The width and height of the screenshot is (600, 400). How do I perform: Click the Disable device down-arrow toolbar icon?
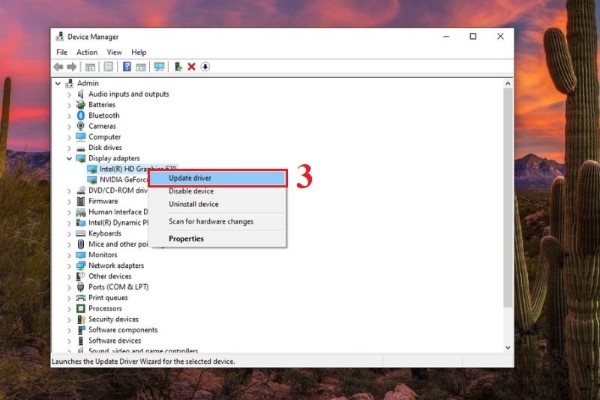[205, 67]
